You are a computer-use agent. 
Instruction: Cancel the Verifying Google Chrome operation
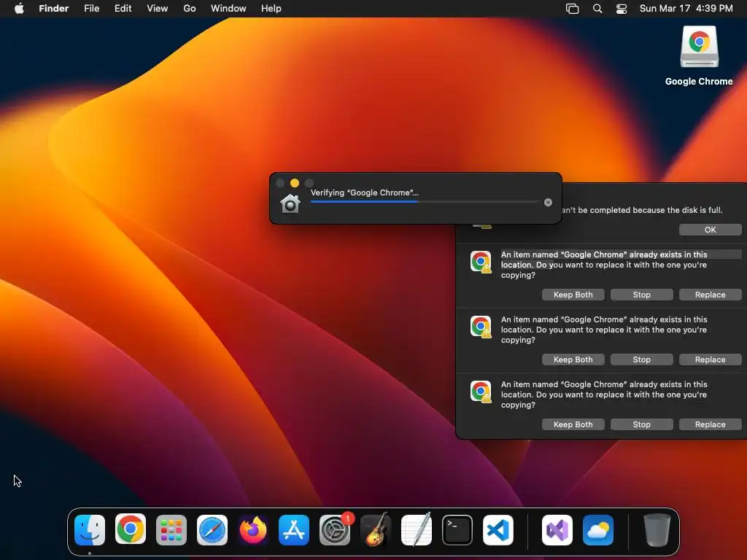[548, 203]
